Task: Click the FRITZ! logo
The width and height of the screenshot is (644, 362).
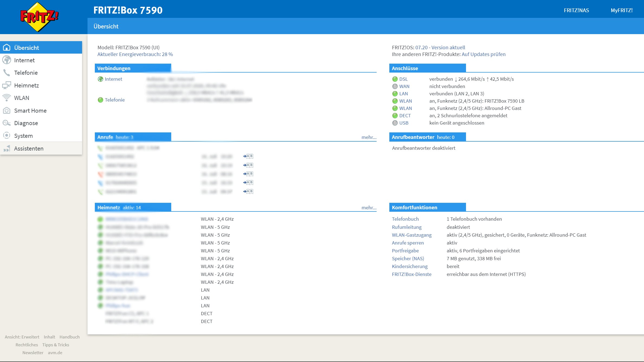Action: pos(39,17)
